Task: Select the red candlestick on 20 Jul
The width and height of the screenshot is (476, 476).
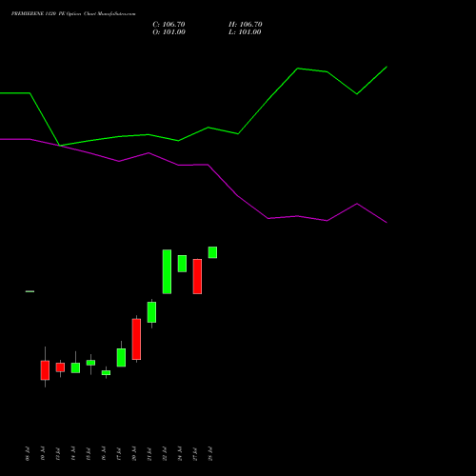Action: pyautogui.click(x=136, y=339)
